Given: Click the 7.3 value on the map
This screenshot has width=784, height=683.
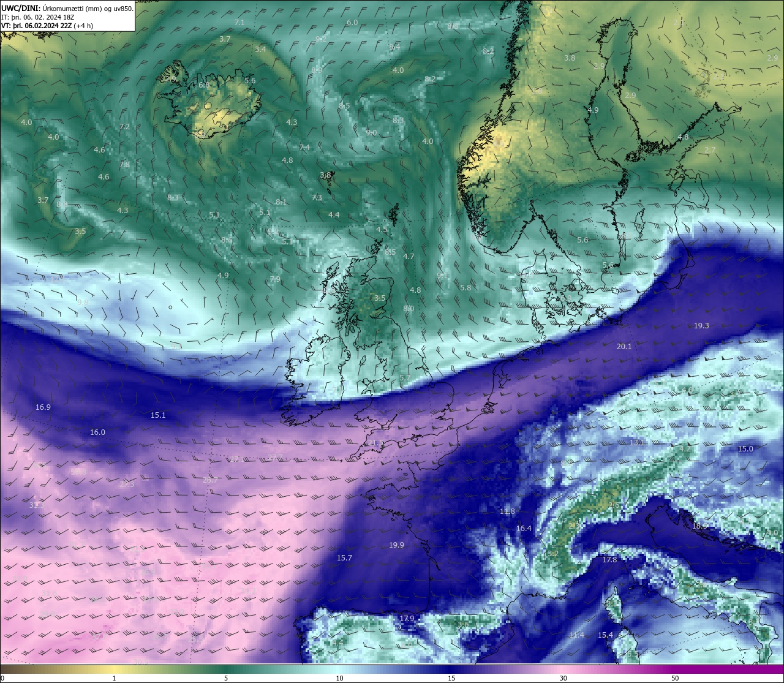Looking at the screenshot, I should click(317, 198).
